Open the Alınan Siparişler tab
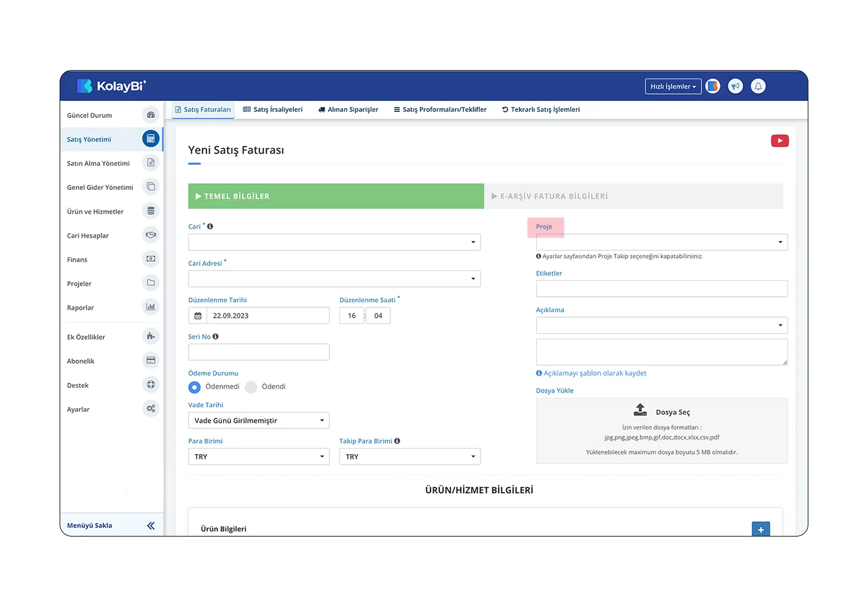 pos(348,109)
